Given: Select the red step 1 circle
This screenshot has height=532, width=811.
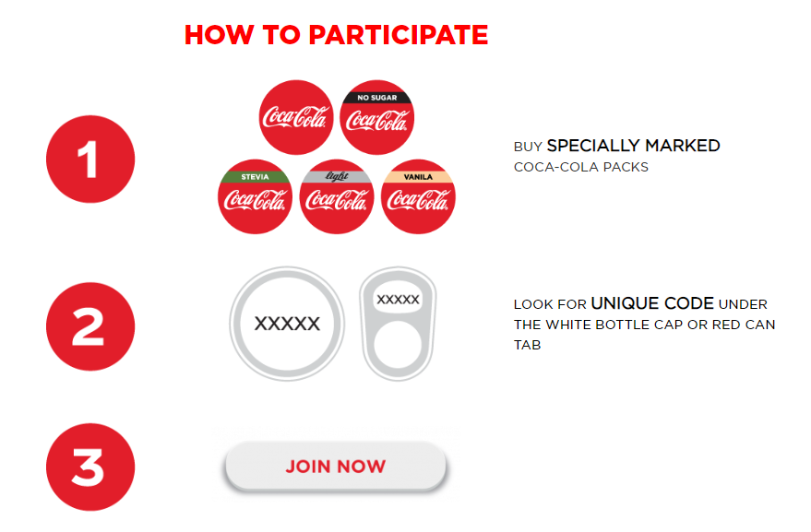Looking at the screenshot, I should pos(89,157).
